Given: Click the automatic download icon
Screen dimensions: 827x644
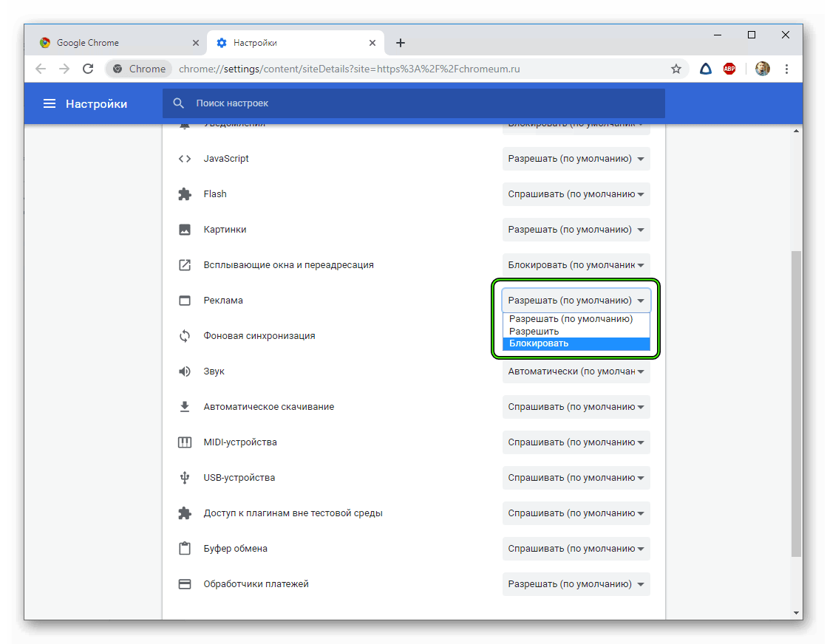Looking at the screenshot, I should (185, 406).
